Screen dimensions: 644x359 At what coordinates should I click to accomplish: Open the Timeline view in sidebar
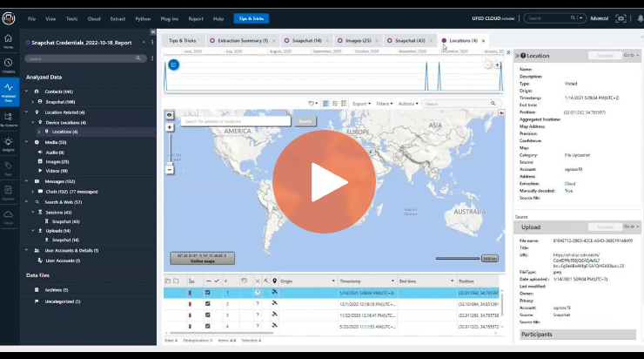tap(8, 65)
